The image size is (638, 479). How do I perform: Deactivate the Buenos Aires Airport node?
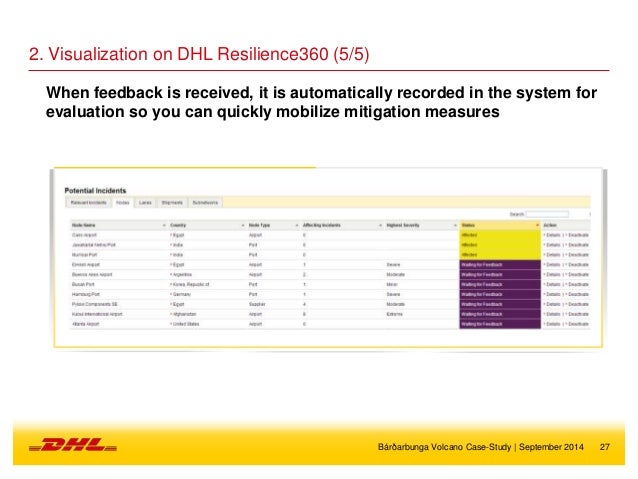point(577,275)
